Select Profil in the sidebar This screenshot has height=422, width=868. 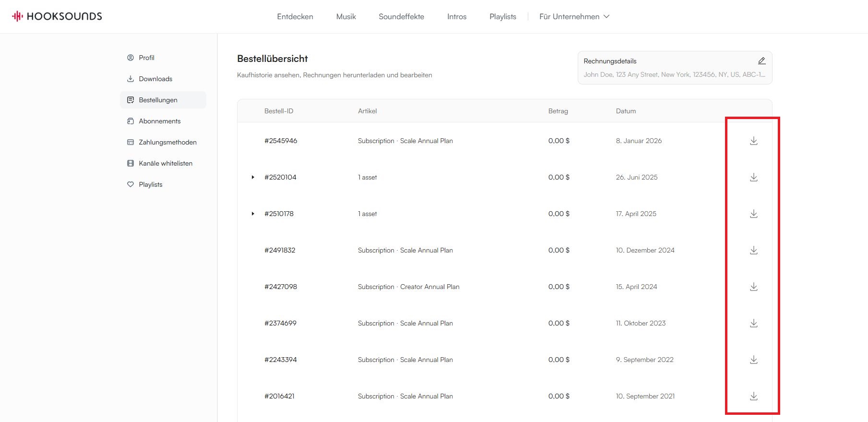146,58
